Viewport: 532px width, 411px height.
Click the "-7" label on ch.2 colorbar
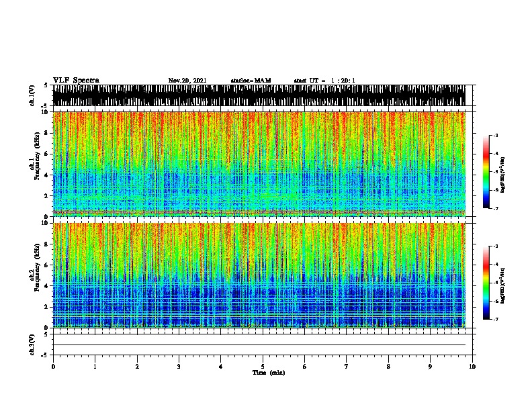[x=495, y=320]
